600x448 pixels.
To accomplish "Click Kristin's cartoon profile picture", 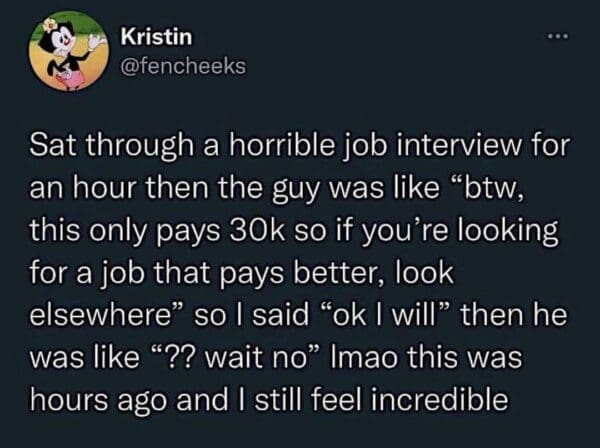I will [x=70, y=51].
